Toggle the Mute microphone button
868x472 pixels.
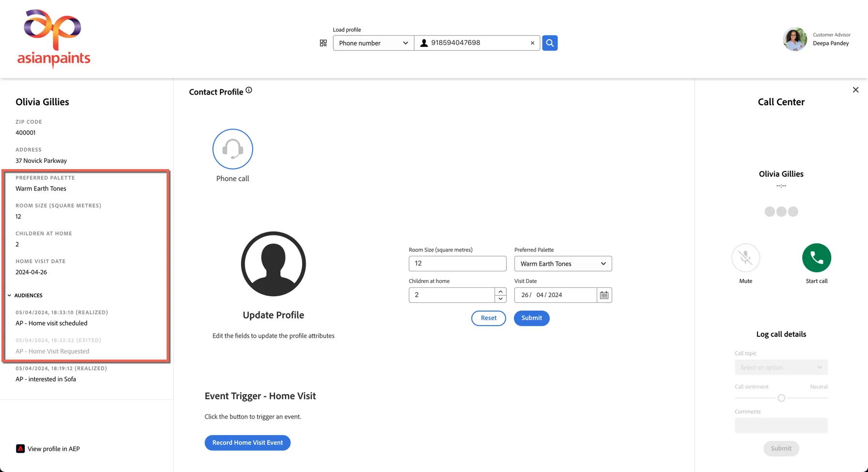(x=745, y=258)
